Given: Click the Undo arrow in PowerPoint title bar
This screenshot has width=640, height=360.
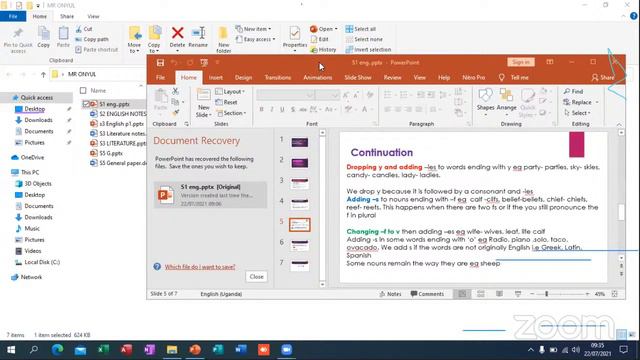Looking at the screenshot, I should (x=174, y=62).
